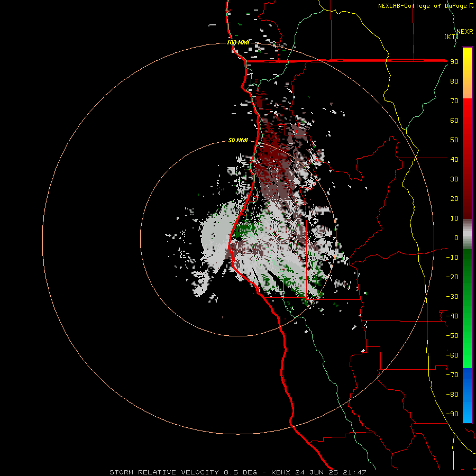This screenshot has height=476, width=476.
Task: Select the 'STORM RELATIVE VELOCITY 0.5 DEG' caption
Action: 183,472
